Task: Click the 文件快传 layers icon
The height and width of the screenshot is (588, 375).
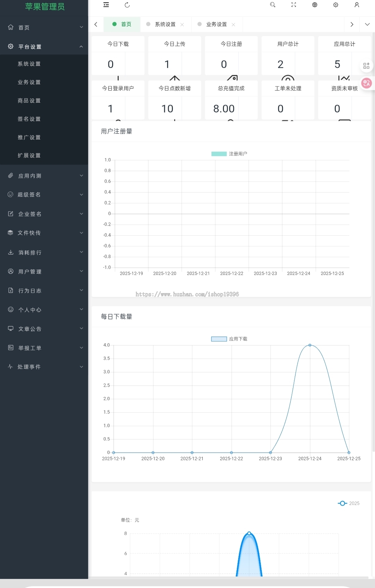Action: click(x=10, y=233)
